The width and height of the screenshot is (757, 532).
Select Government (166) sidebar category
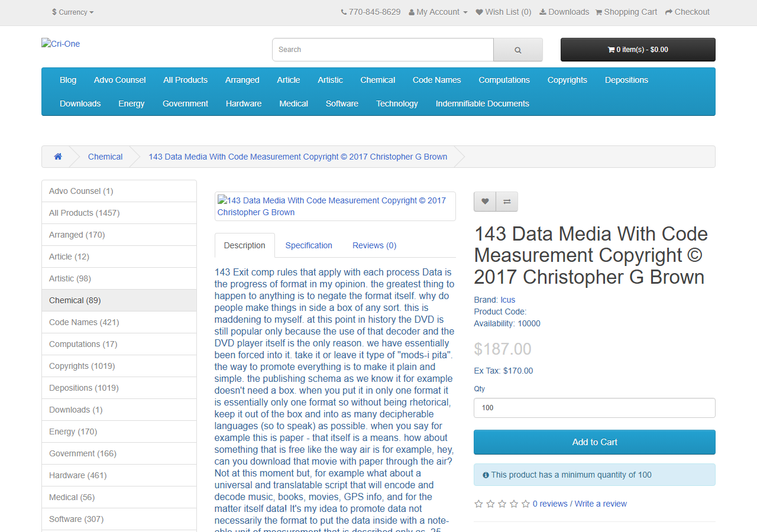coord(119,453)
